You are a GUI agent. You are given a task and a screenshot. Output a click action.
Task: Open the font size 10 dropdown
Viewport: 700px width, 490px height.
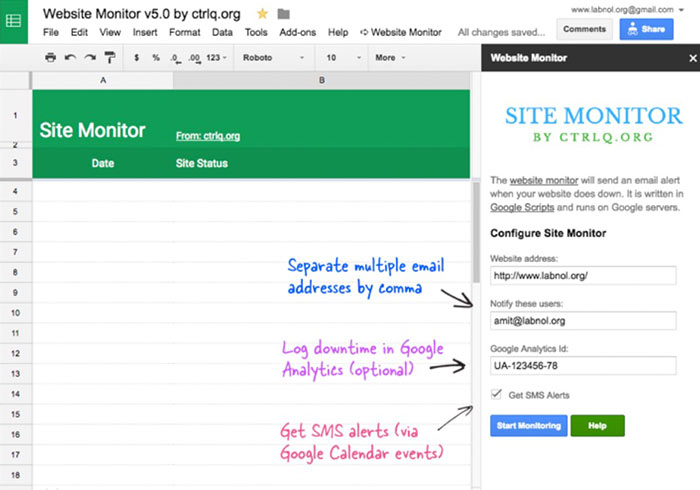pyautogui.click(x=343, y=58)
